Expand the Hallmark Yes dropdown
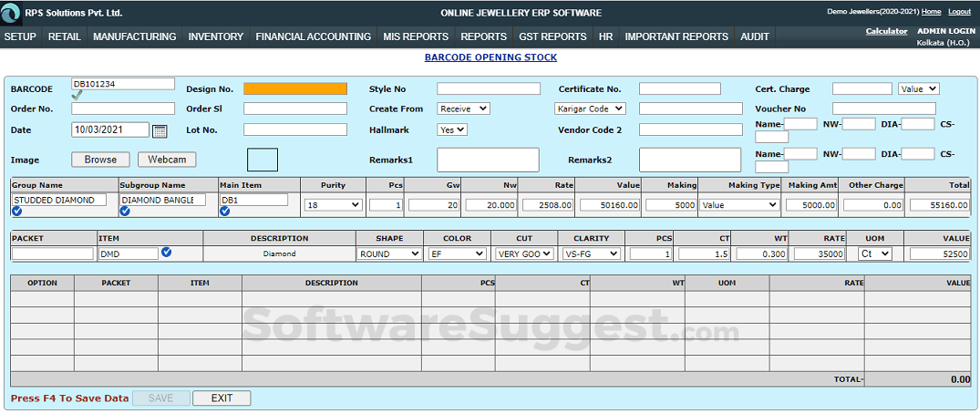980x414 pixels. (452, 129)
